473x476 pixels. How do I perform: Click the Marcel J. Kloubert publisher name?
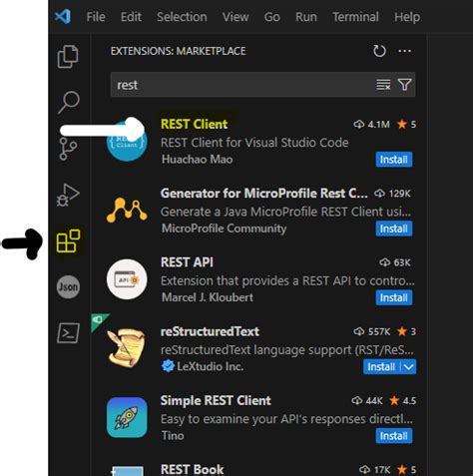coord(208,297)
